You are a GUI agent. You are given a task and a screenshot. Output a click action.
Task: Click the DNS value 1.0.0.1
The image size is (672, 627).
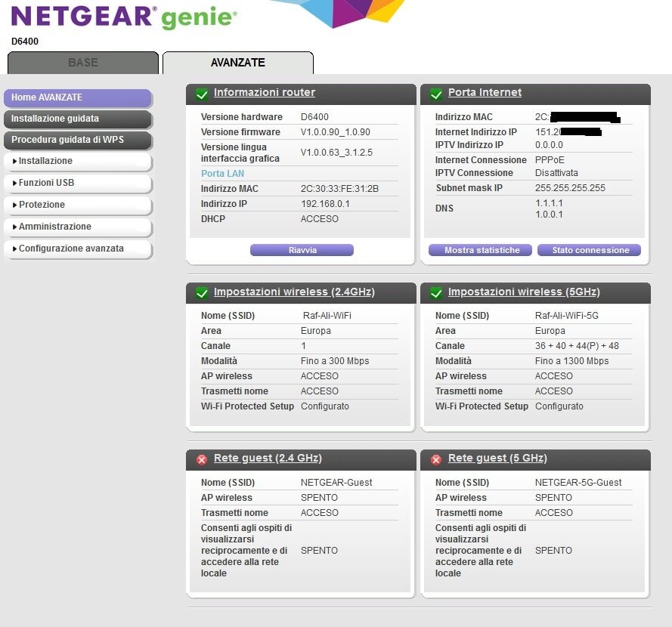tap(549, 214)
